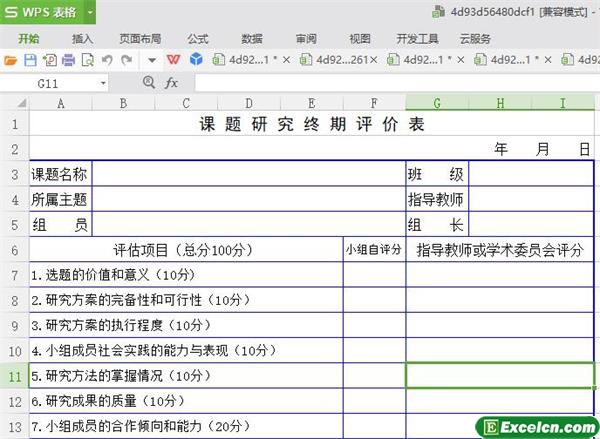Expand the arrow beside WPS 表格
This screenshot has height=439, width=600.
(x=90, y=12)
